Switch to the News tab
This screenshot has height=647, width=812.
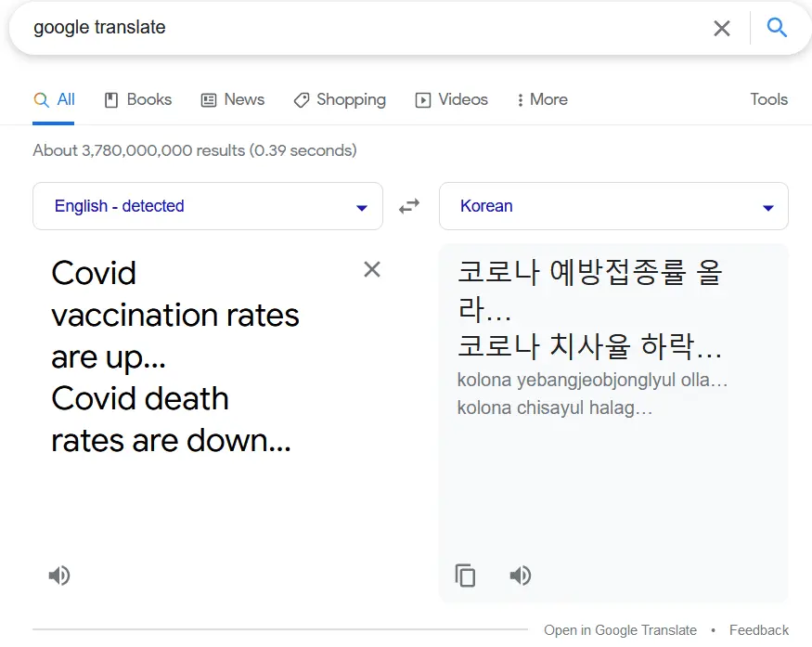click(233, 99)
